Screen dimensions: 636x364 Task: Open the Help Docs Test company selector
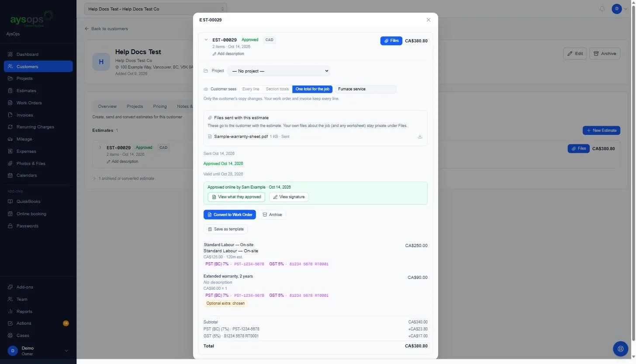156,9
